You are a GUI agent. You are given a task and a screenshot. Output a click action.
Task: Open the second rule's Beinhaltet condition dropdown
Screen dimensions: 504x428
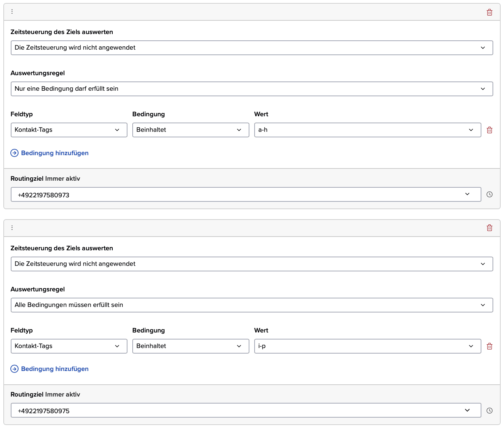[x=190, y=346]
